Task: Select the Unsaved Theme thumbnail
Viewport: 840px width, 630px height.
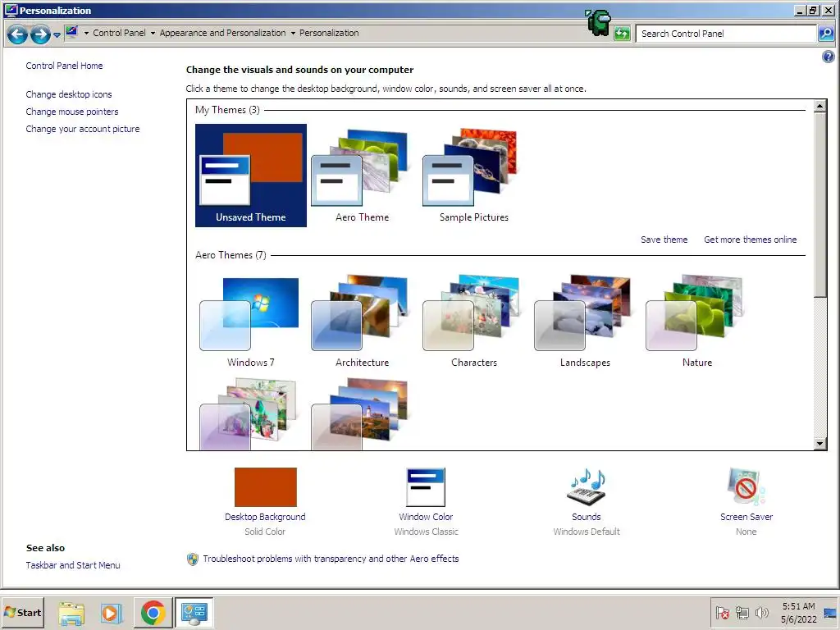Action: (251, 176)
